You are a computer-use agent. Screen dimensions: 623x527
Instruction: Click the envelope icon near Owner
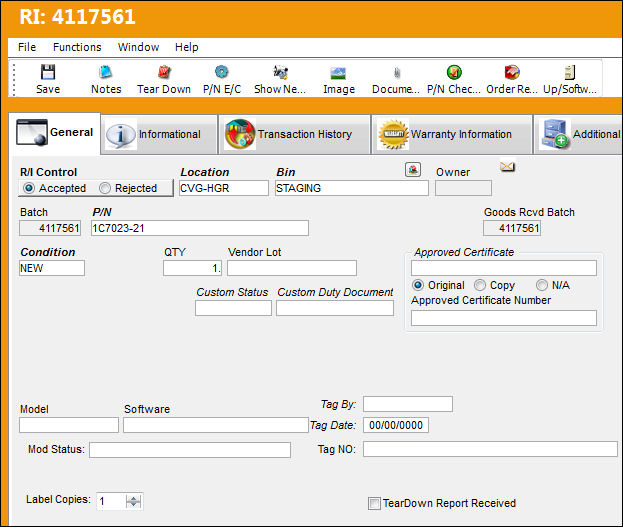point(507,166)
